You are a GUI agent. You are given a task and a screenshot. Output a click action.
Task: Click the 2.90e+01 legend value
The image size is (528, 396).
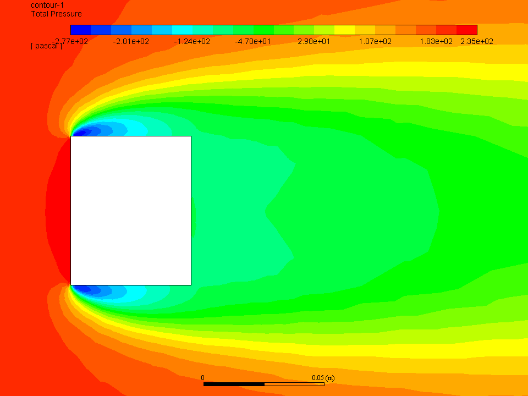pos(314,41)
